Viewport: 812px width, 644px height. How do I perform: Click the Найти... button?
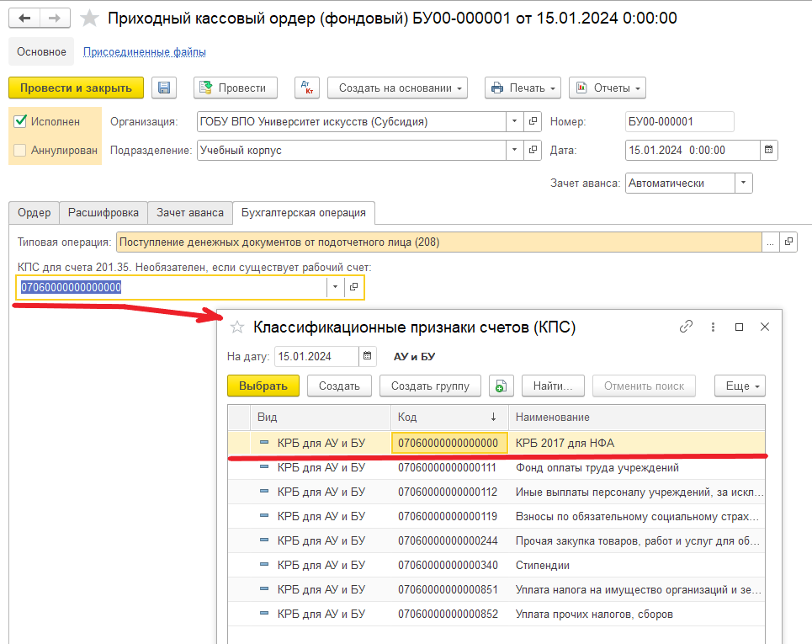click(553, 386)
